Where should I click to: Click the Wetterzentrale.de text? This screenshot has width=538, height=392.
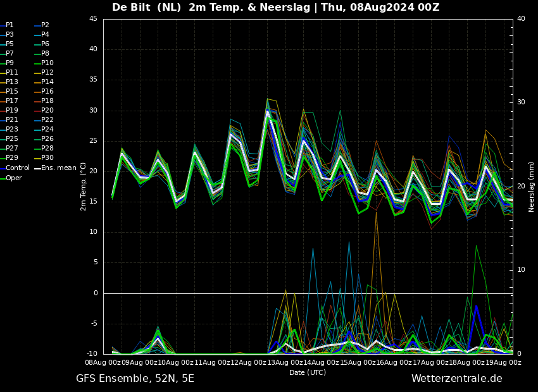457,379
